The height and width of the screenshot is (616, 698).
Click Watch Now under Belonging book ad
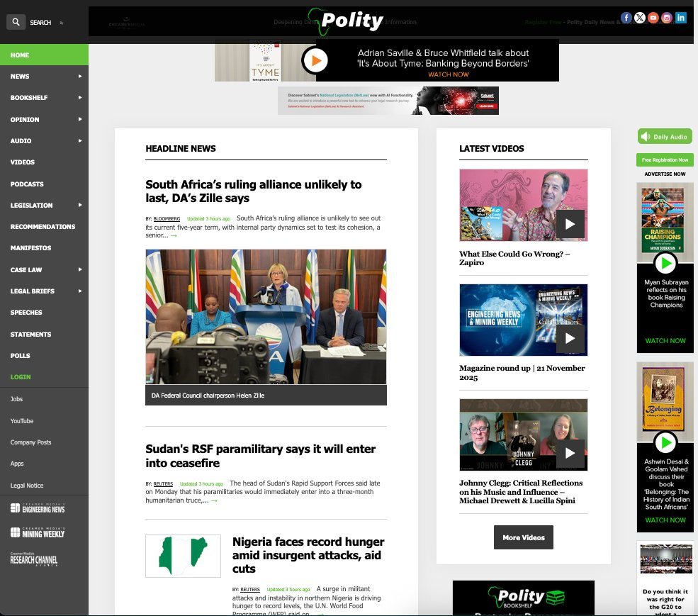[x=665, y=520]
